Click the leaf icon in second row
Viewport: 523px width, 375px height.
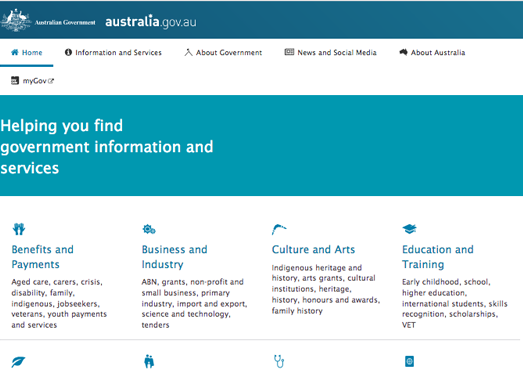click(18, 362)
